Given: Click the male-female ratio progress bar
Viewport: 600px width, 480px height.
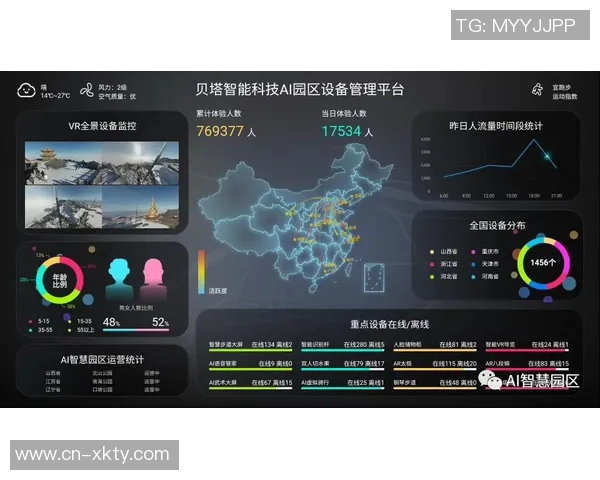Looking at the screenshot, I should tap(136, 330).
